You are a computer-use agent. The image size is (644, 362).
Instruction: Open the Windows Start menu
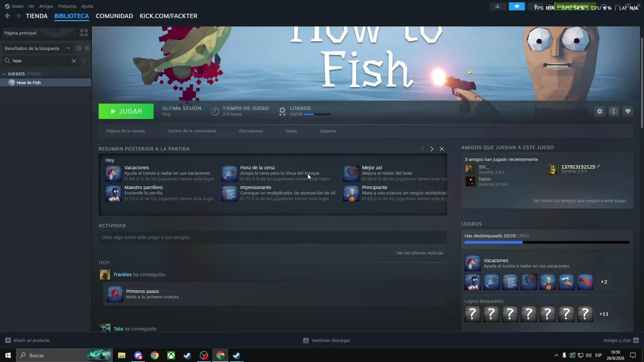pos(8,355)
